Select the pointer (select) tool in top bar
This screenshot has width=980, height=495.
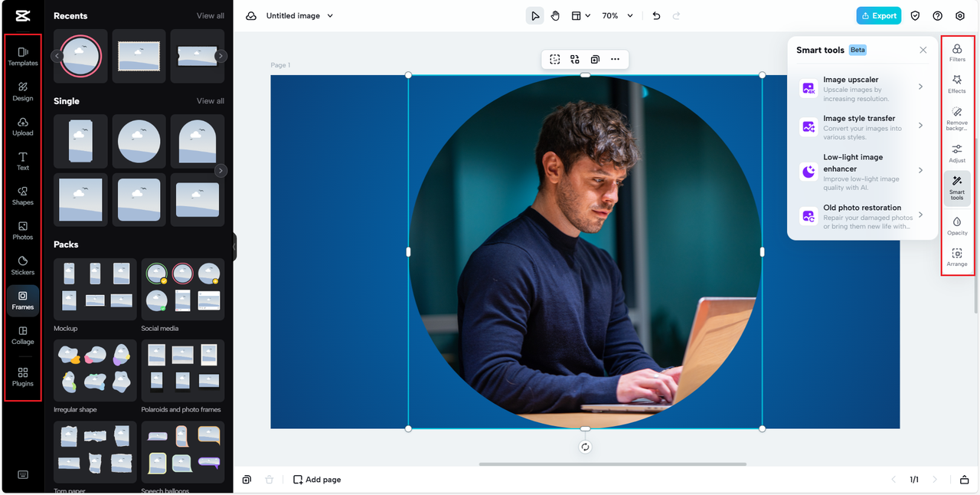pos(535,15)
